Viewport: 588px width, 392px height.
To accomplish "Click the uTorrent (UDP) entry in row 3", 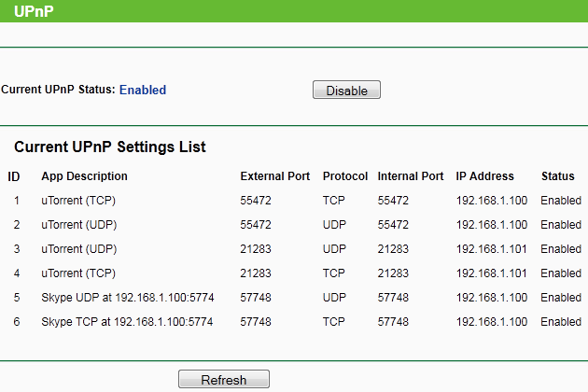I will click(x=78, y=249).
